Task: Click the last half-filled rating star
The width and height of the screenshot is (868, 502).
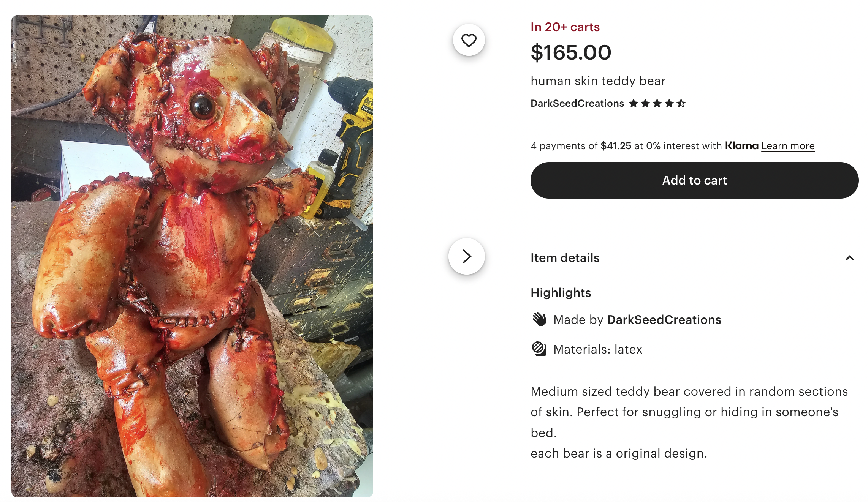Action: pyautogui.click(x=681, y=103)
